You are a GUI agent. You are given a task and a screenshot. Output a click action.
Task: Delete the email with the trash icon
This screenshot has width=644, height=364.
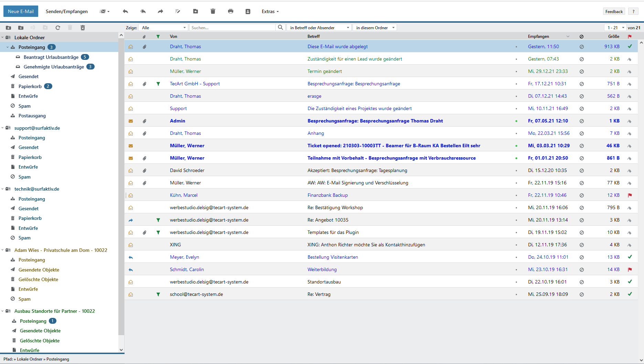213,11
